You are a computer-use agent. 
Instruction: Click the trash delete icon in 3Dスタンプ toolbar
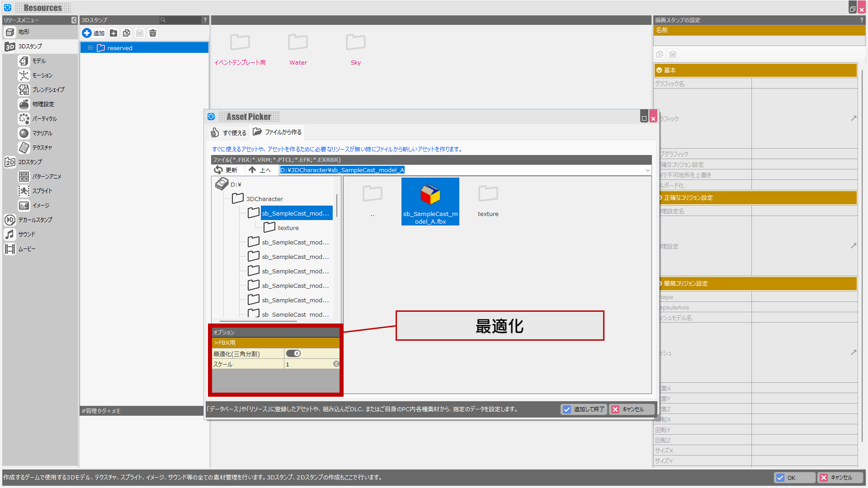click(x=153, y=33)
